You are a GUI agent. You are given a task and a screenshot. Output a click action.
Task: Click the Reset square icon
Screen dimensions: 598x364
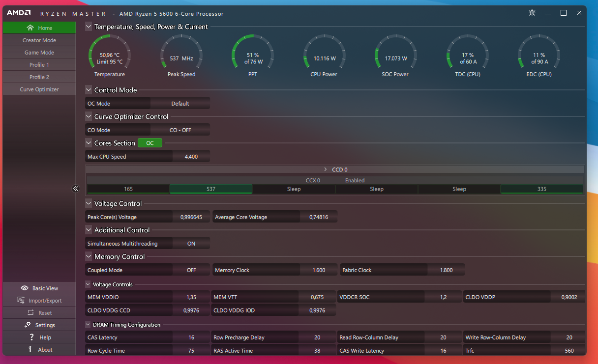click(x=30, y=312)
